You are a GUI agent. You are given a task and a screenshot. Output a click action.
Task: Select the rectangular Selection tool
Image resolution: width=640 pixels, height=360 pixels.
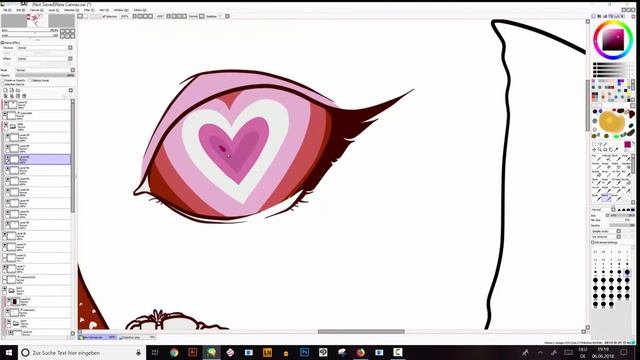tap(593, 144)
